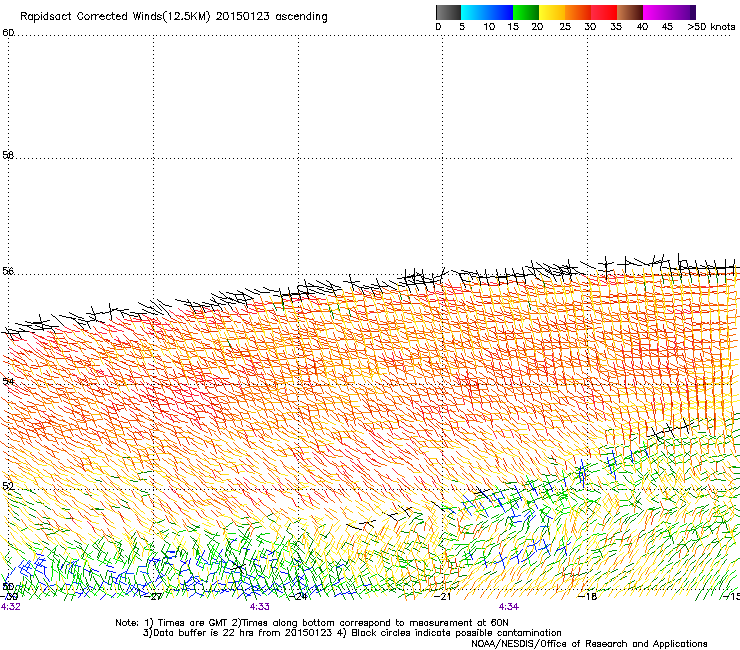Click the '-27' longitude label
The height and width of the screenshot is (650, 740).
(155, 597)
